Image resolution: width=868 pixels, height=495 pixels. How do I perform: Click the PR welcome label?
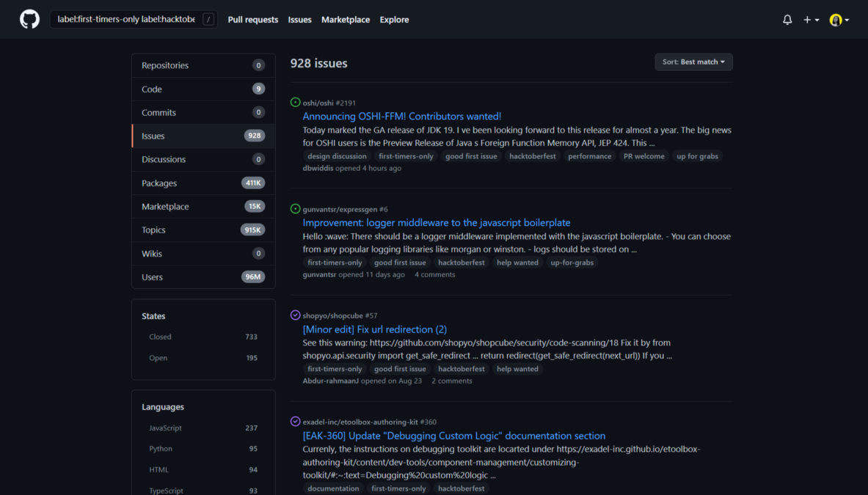click(643, 156)
